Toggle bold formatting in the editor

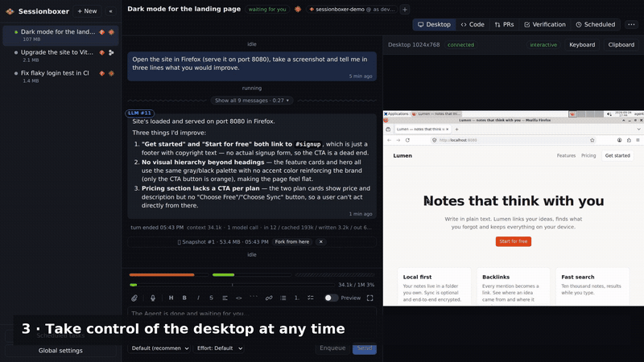pos(184,298)
